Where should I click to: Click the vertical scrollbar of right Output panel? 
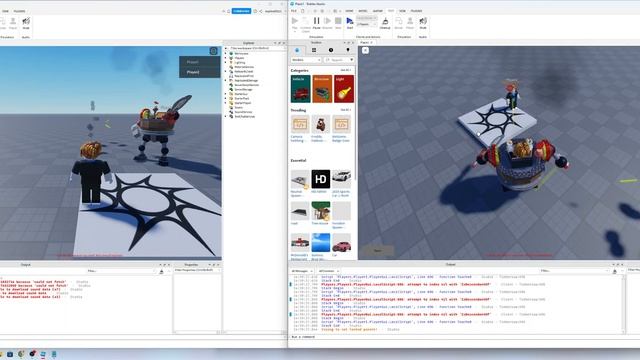[623, 303]
